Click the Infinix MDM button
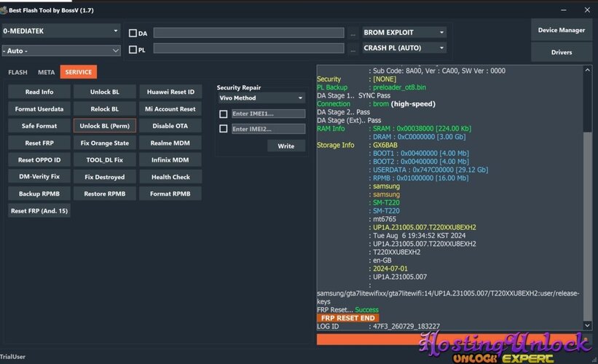 click(x=170, y=159)
